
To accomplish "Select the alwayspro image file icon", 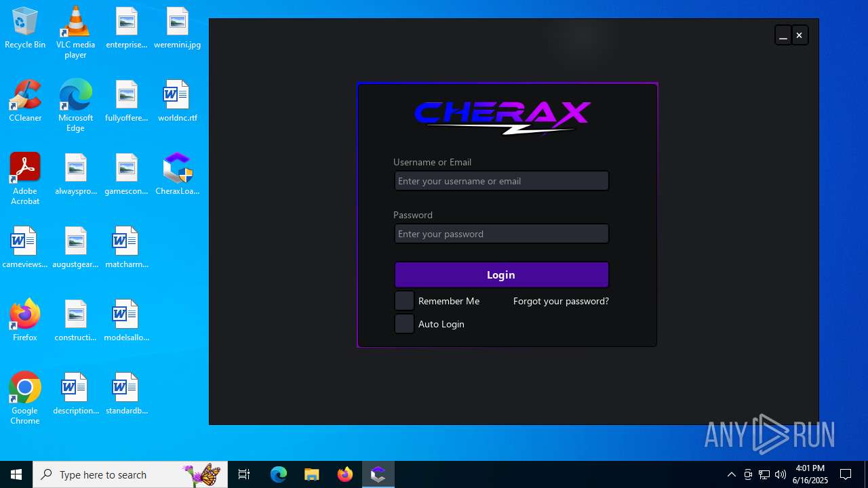I will coord(75,175).
